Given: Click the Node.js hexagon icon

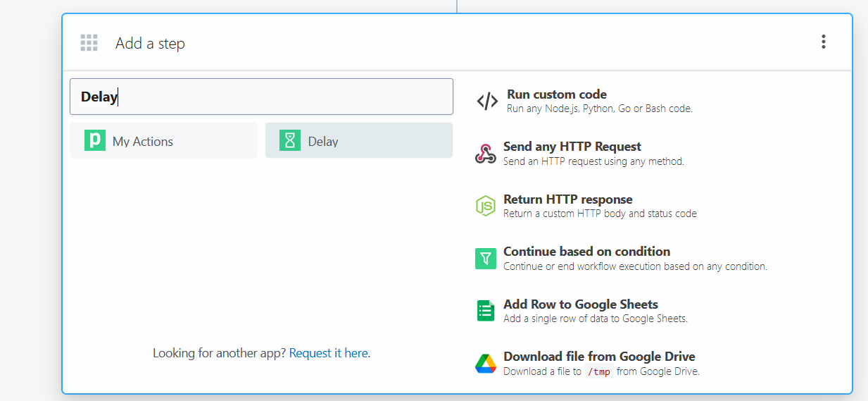Looking at the screenshot, I should coord(485,206).
